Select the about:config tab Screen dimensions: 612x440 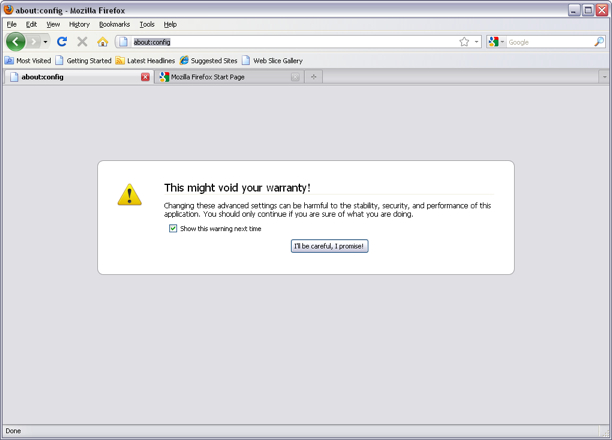coord(78,77)
